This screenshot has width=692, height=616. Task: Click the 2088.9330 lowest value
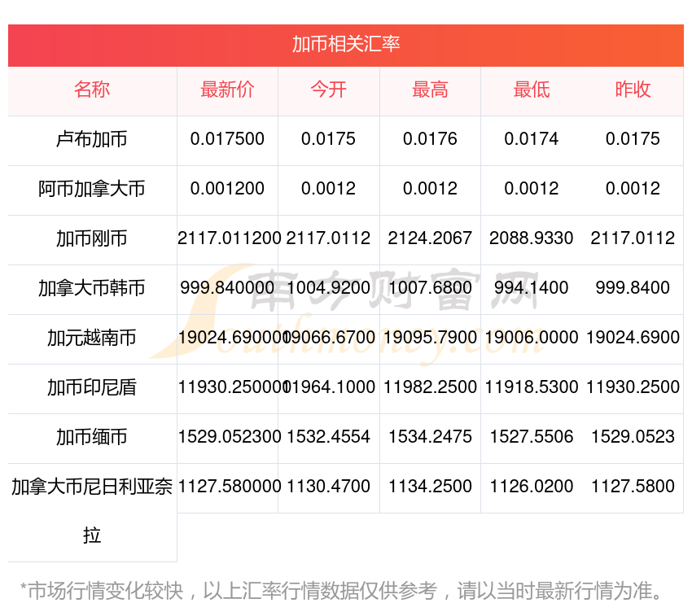coord(532,238)
